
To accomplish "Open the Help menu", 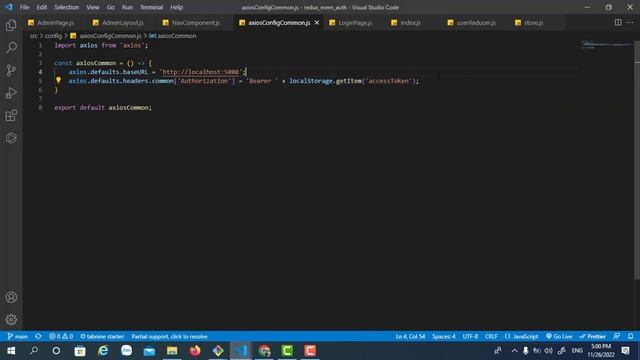I will pyautogui.click(x=176, y=7).
